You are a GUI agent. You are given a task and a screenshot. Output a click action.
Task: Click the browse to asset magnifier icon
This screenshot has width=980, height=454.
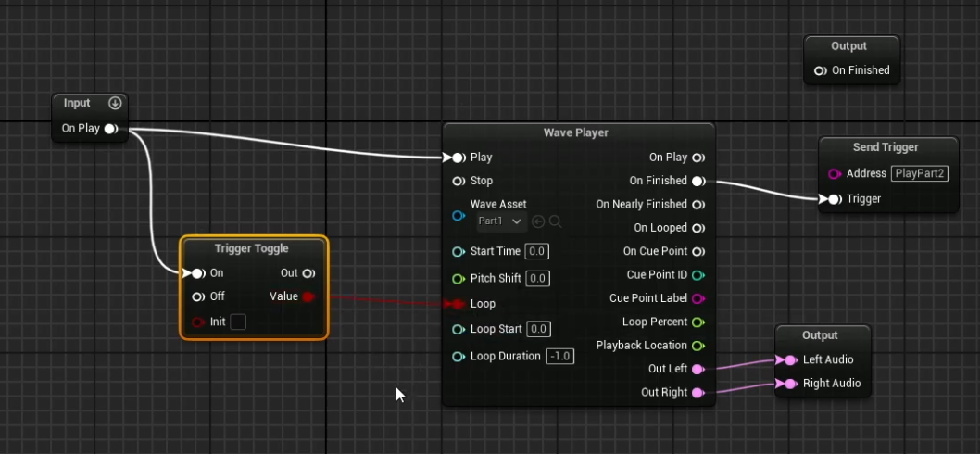pyautogui.click(x=555, y=221)
